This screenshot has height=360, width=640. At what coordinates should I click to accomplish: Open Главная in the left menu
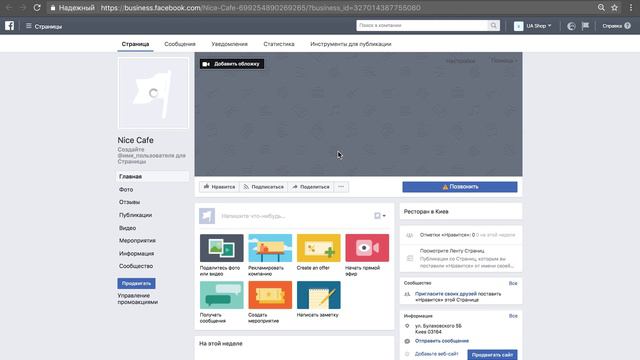[153, 176]
